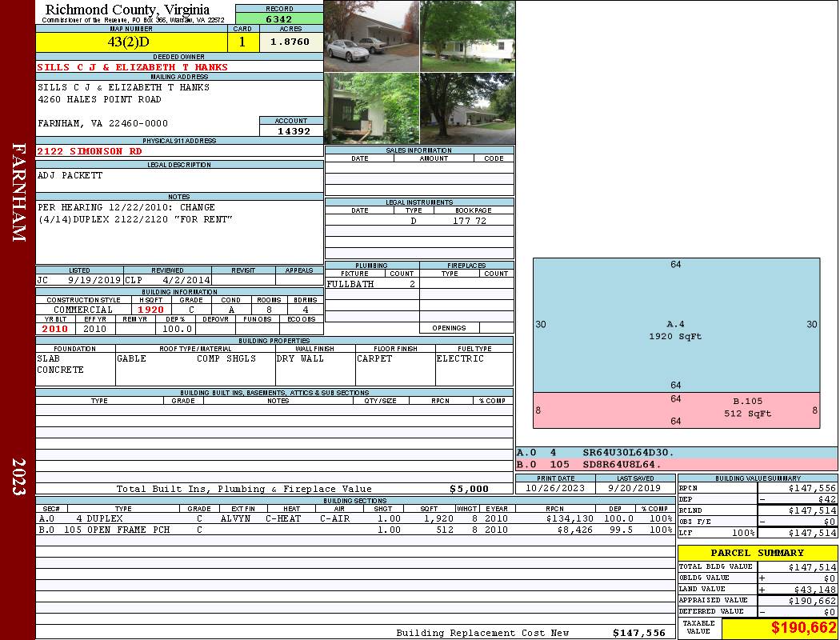Click FARNHAM, VA 22460-0000 address line
Viewport: 840px width, 640px height.
tap(103, 124)
